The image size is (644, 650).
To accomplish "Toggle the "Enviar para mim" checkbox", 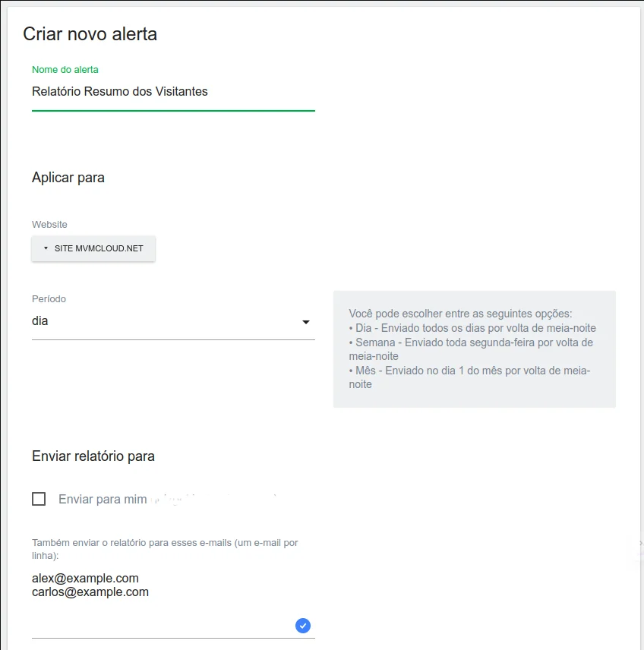I will tap(39, 499).
